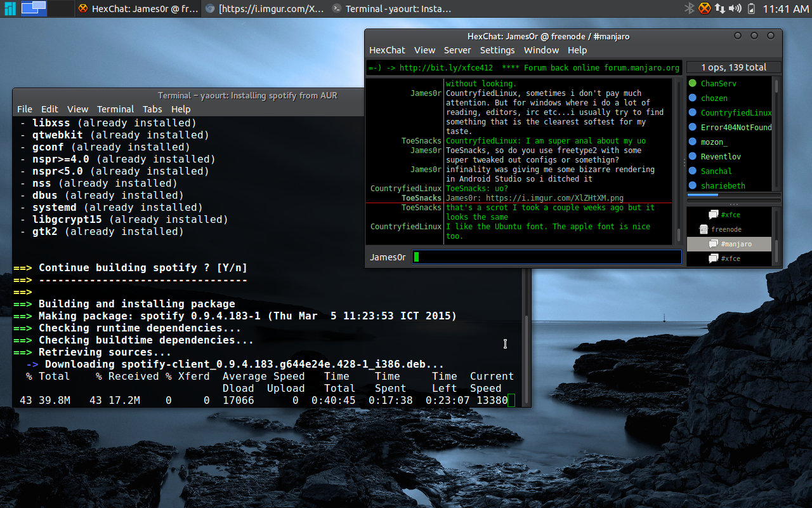Open the Window menu in HexChat
This screenshot has width=812, height=508.
tap(541, 50)
